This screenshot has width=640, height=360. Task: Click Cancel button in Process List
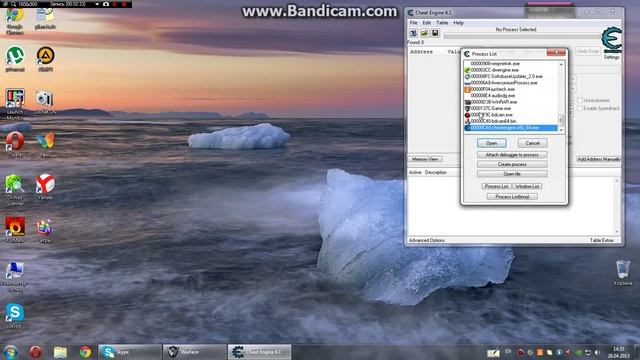coord(532,143)
